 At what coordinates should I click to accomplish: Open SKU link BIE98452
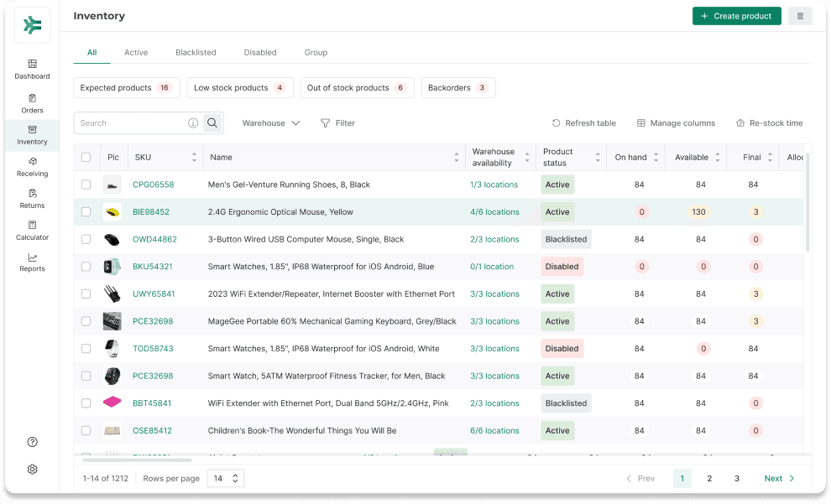click(x=151, y=212)
